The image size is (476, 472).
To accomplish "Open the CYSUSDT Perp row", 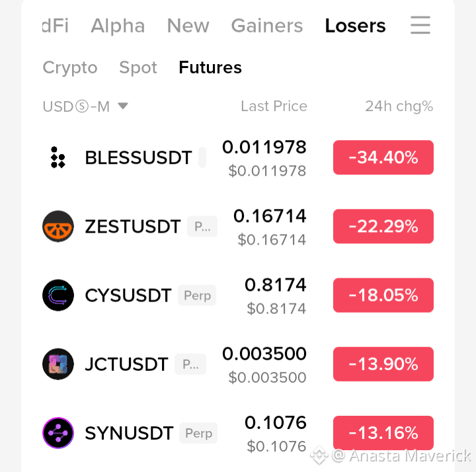I will point(238,295).
